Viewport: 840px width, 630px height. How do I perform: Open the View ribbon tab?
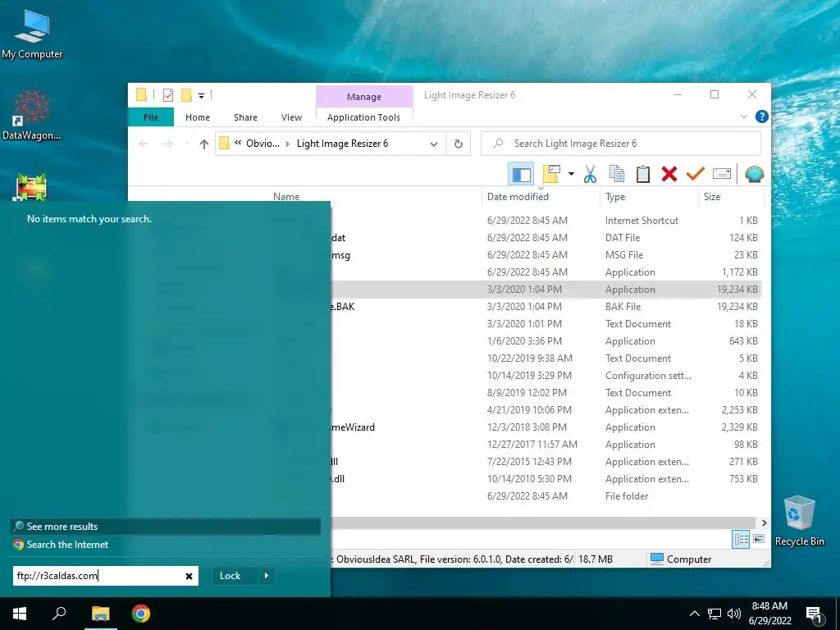click(291, 116)
